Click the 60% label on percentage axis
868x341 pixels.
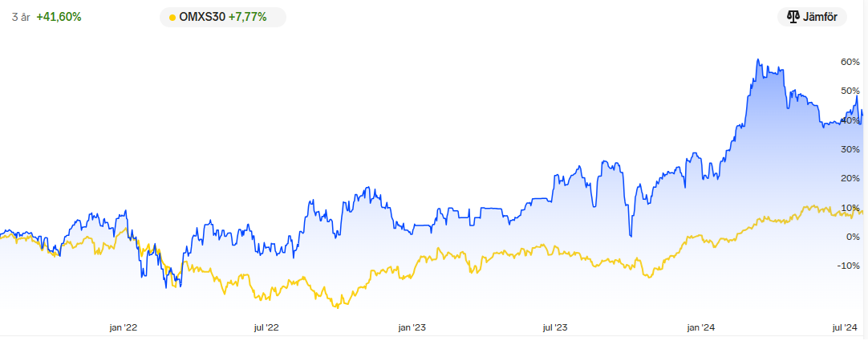pyautogui.click(x=850, y=62)
